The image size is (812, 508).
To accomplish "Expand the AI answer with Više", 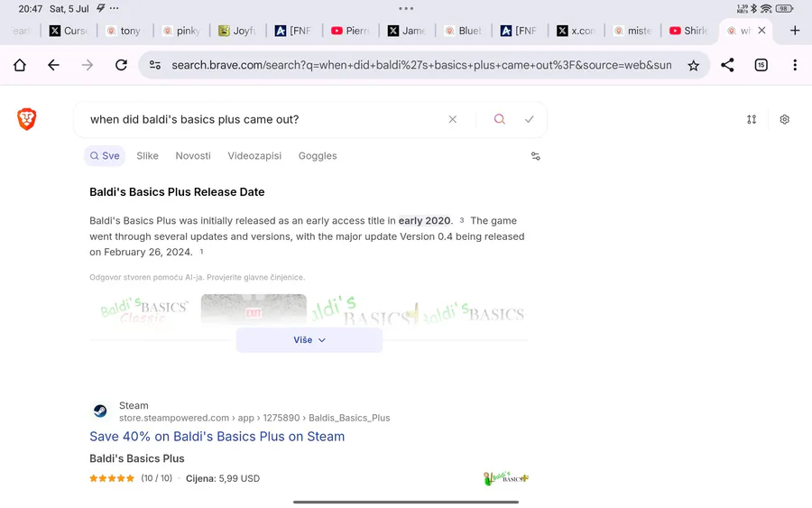I will click(309, 340).
